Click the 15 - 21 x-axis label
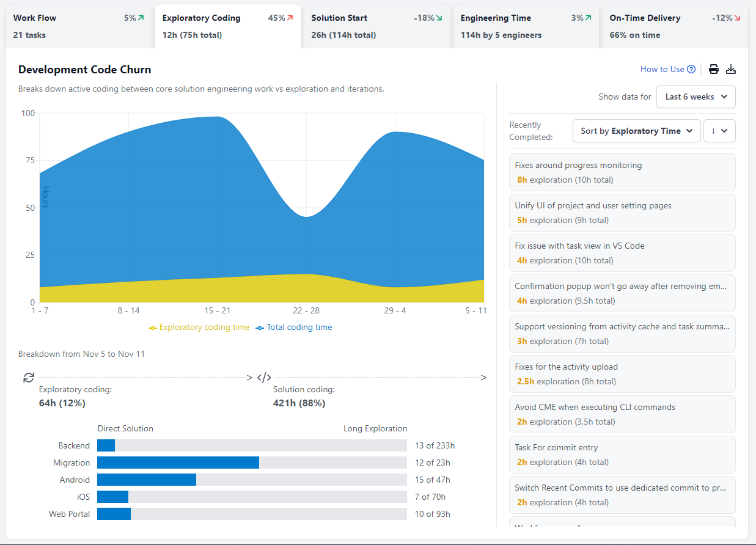Screen dimensions: 756x545 (218, 310)
